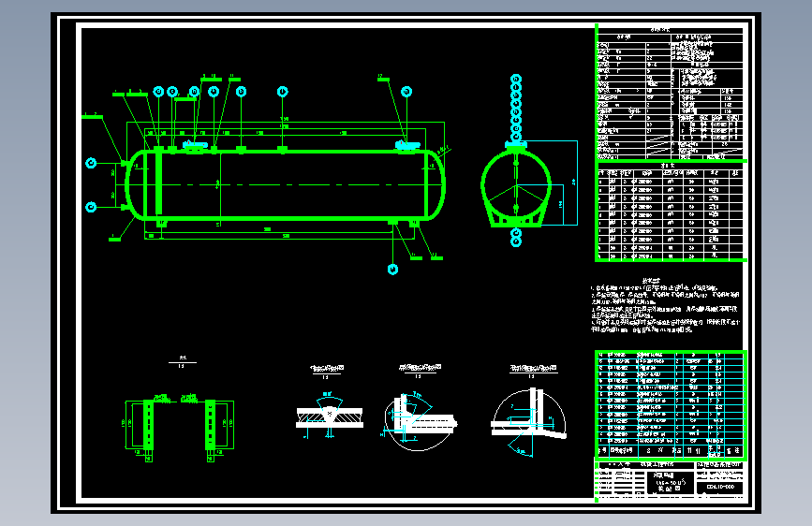812x526 pixels.
Task: Click the stack of cyan balloons above end view
Action: click(x=516, y=108)
